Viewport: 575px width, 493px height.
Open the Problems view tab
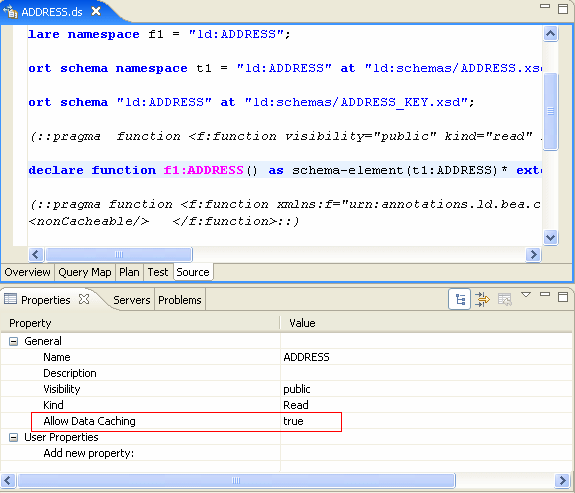coord(180,300)
